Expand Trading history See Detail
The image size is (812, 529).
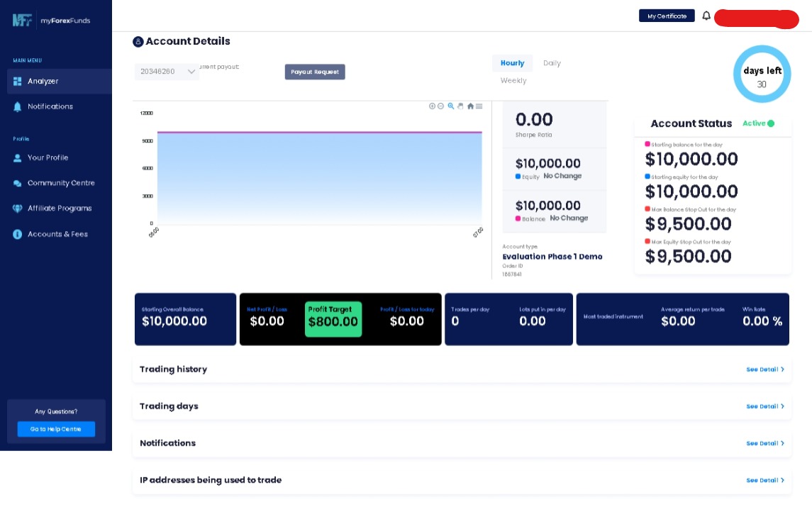click(765, 369)
